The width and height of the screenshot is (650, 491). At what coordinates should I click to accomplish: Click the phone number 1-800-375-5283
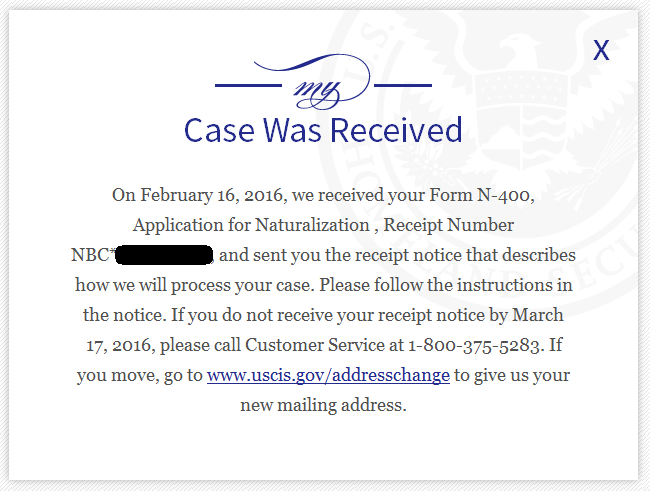click(x=474, y=345)
